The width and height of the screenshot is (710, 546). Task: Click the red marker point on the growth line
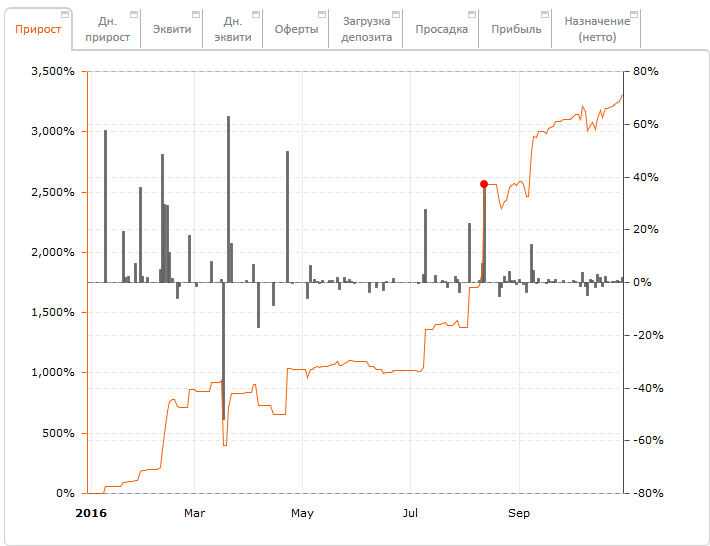(484, 184)
